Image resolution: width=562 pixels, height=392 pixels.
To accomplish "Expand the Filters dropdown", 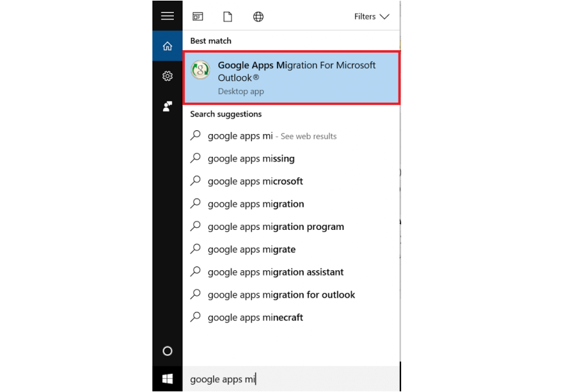I will (x=372, y=16).
